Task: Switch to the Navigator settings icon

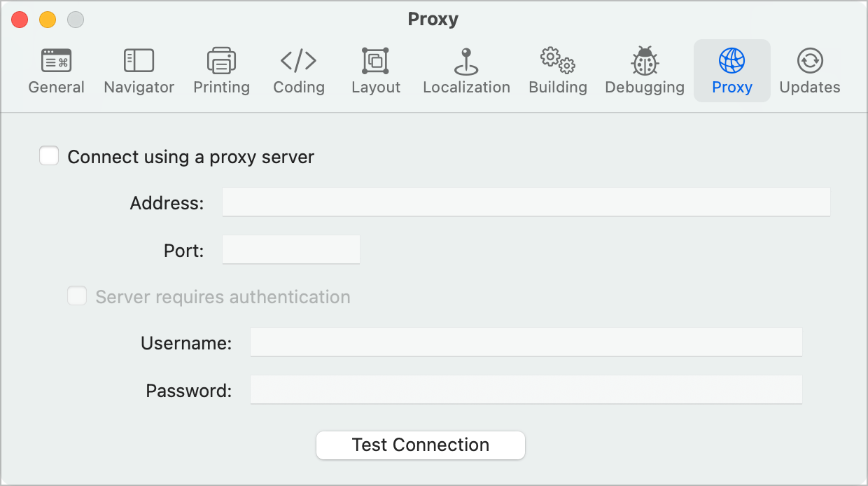Action: pos(139,71)
